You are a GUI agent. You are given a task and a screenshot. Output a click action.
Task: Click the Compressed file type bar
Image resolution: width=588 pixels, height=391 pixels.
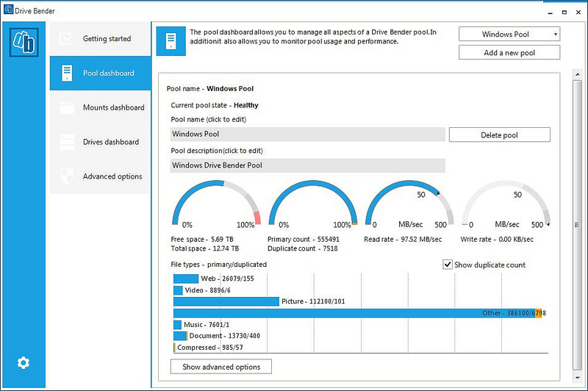click(x=174, y=348)
